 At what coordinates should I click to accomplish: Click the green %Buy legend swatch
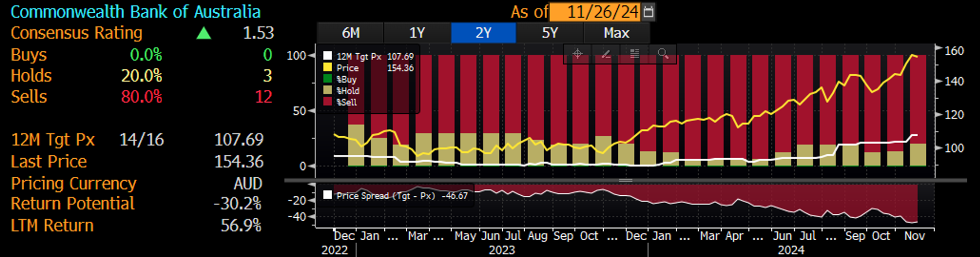[327, 79]
